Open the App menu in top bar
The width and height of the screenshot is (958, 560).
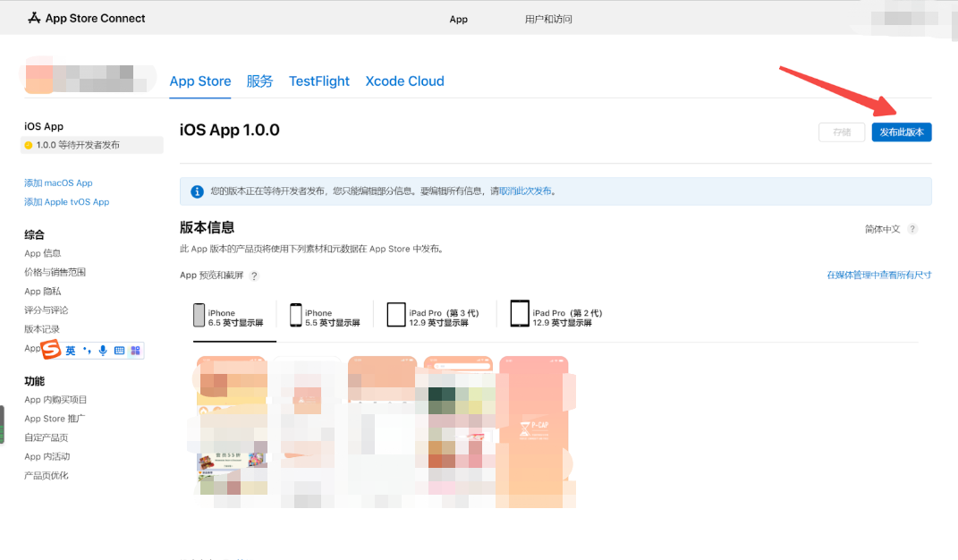(458, 19)
